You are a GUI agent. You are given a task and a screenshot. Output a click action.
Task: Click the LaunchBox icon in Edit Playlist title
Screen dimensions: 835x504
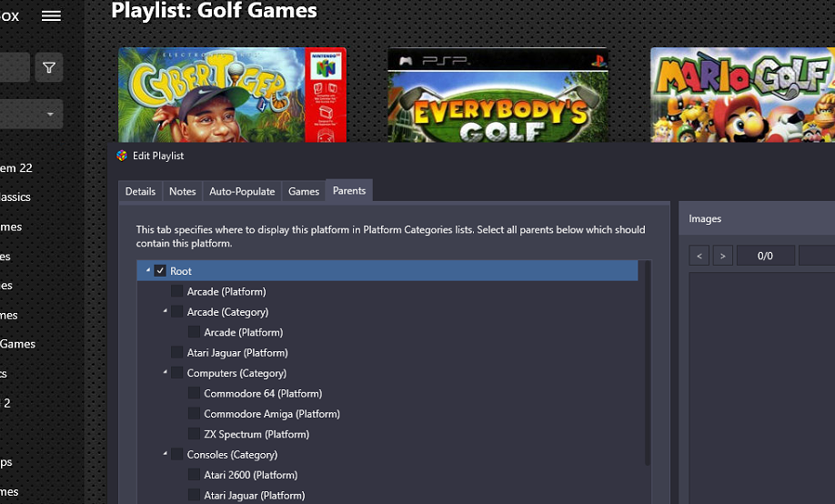(x=121, y=156)
